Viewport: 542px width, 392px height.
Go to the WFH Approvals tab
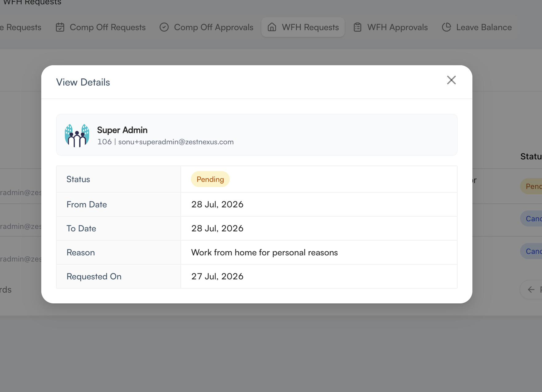391,27
